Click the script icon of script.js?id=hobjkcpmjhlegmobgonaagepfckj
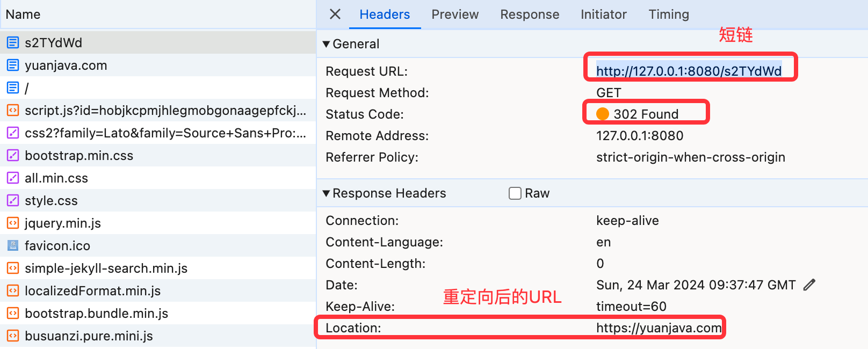The height and width of the screenshot is (349, 868). coord(13,110)
